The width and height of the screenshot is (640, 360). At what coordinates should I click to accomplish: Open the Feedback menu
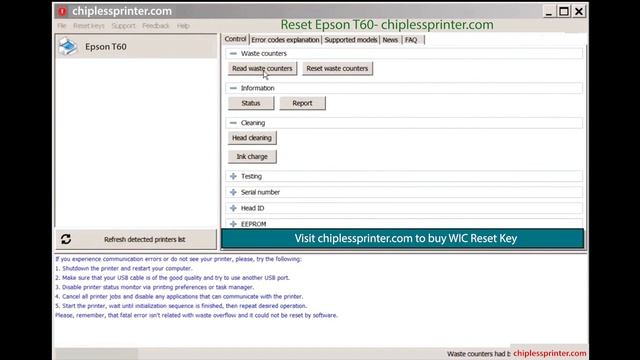coord(156,26)
